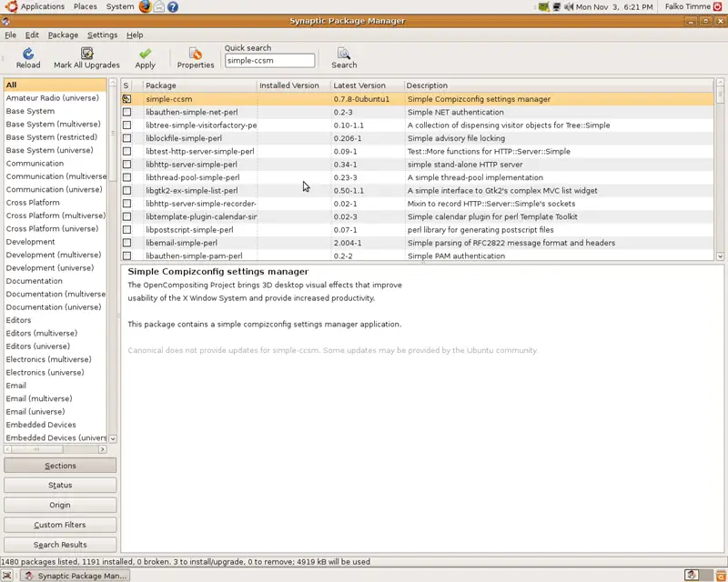Click the Reload toolbar icon

[28, 54]
